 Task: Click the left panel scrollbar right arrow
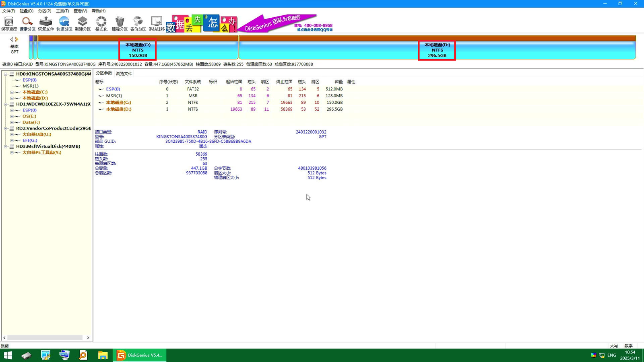pos(88,337)
